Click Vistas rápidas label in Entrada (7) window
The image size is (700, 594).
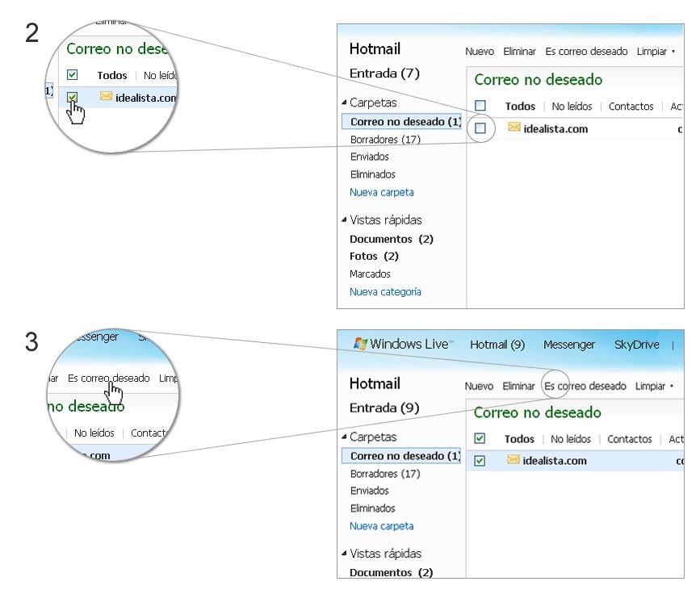click(x=386, y=220)
